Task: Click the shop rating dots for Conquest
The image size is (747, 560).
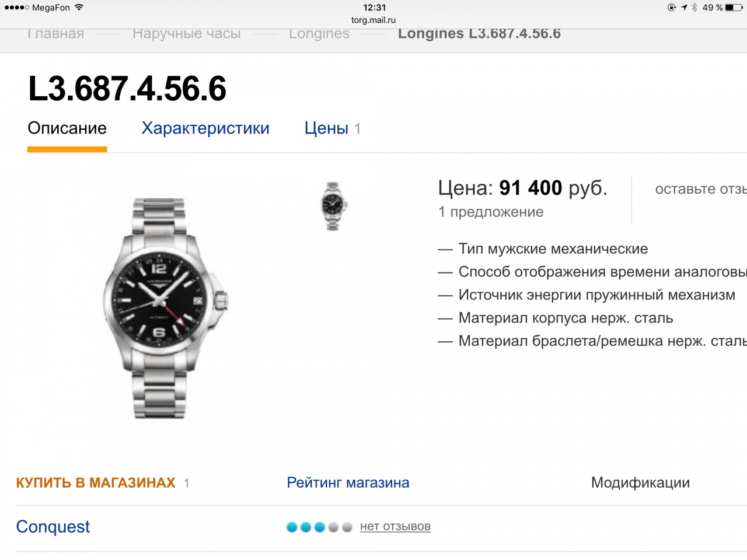Action: [319, 527]
